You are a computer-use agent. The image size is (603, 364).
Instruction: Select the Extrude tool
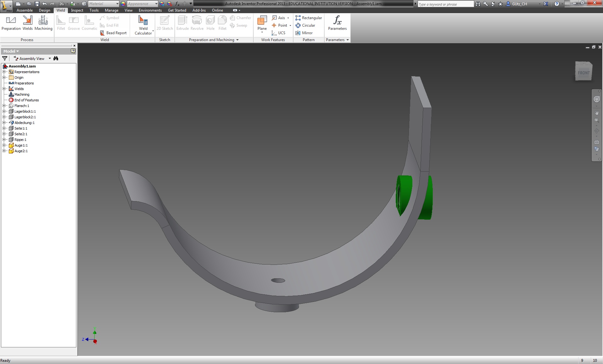[182, 23]
